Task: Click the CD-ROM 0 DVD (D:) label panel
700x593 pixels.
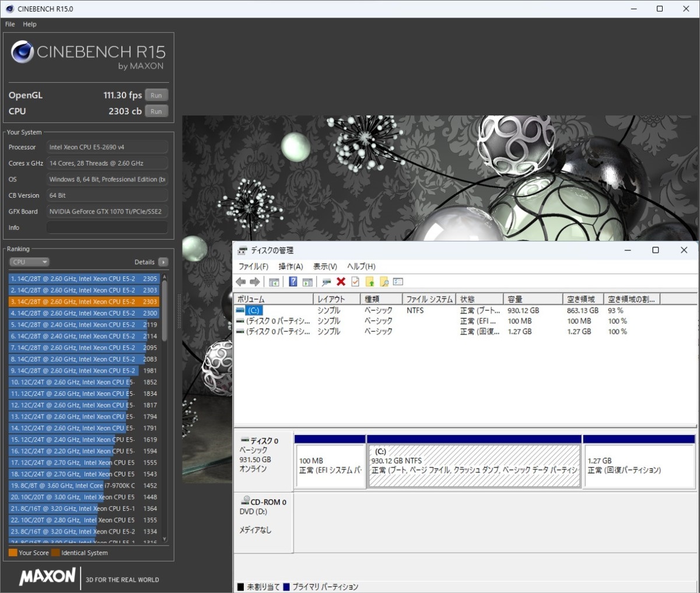Action: pos(264,522)
